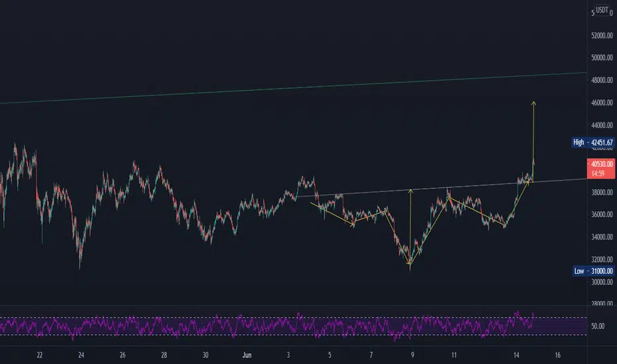This screenshot has width=617, height=364.
Task: Click date 26 on the time axis
Action: [x=122, y=355]
